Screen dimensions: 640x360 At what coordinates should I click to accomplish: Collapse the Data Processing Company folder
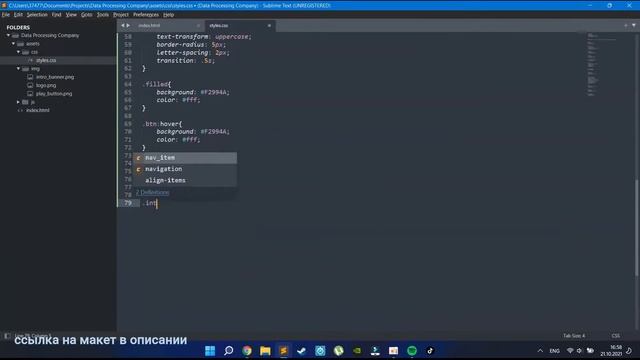tap(8, 36)
